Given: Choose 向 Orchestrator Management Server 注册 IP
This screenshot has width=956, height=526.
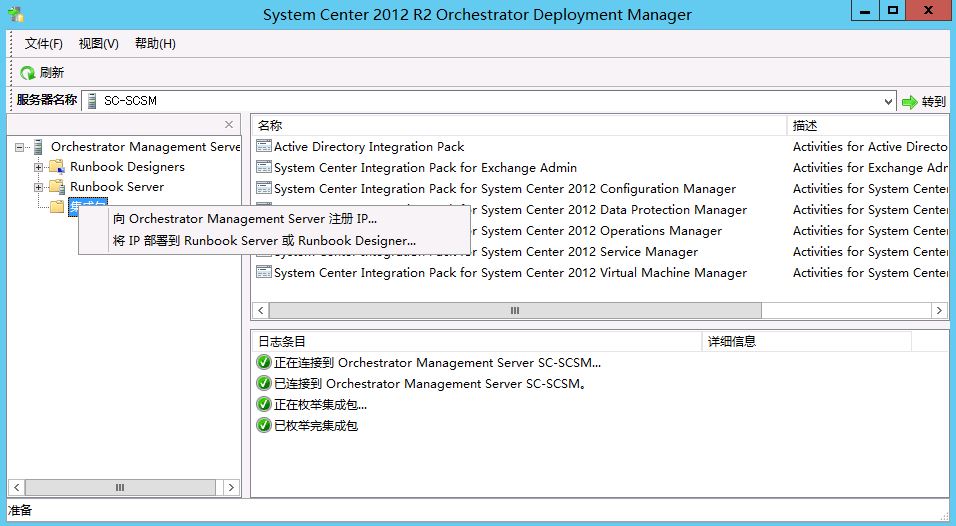Looking at the screenshot, I should point(244,219).
